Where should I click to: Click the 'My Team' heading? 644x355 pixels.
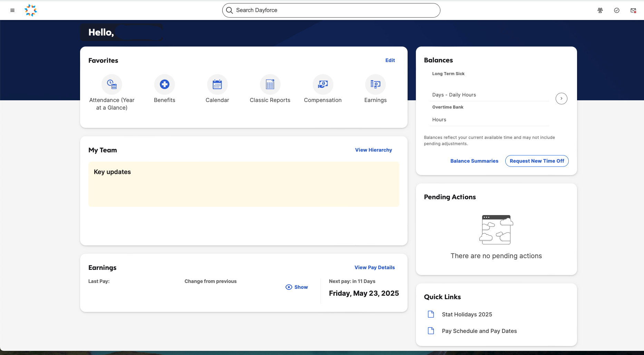click(103, 150)
